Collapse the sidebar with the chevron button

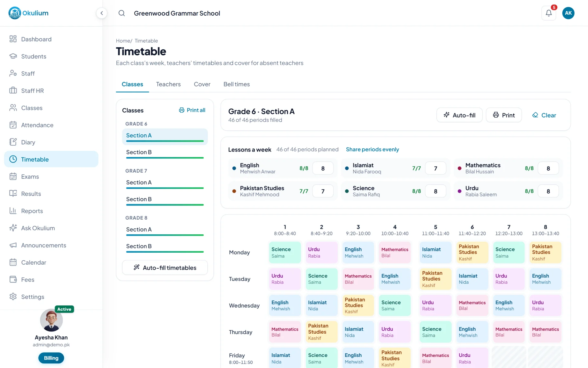(102, 13)
